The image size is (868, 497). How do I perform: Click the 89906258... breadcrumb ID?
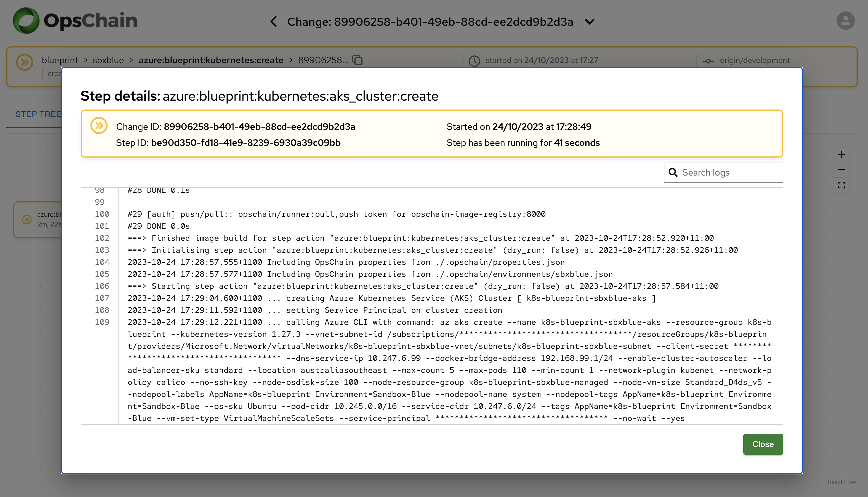[x=323, y=60]
